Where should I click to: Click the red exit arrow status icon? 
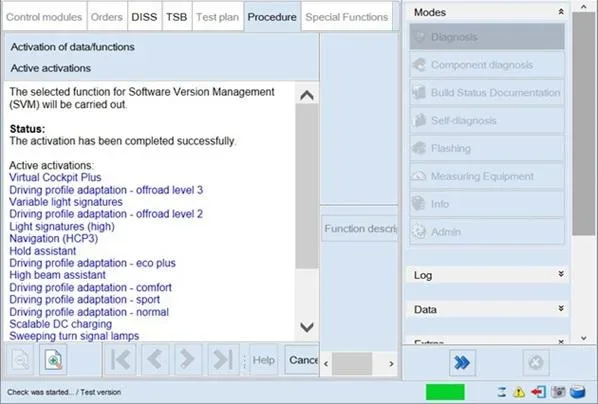(538, 392)
